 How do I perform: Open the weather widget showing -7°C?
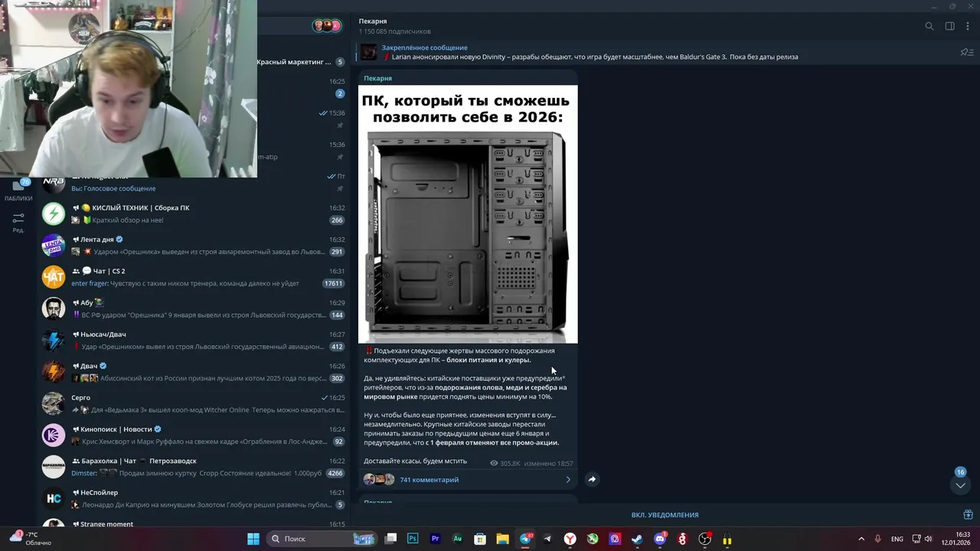point(31,539)
